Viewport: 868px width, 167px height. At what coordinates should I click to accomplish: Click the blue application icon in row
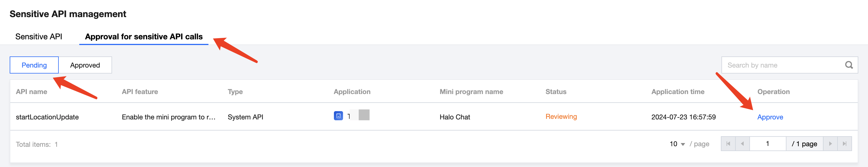tap(338, 116)
